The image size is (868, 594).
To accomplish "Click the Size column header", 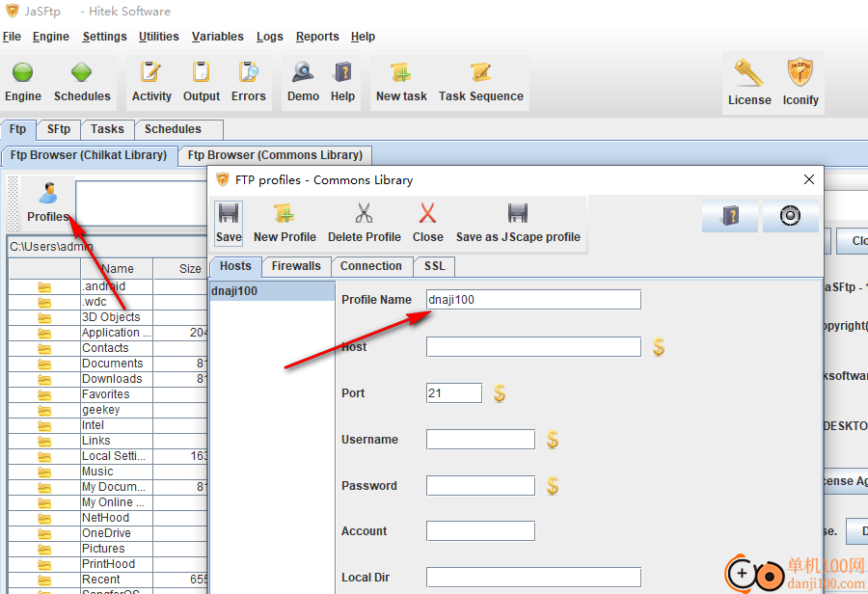I will (x=180, y=268).
